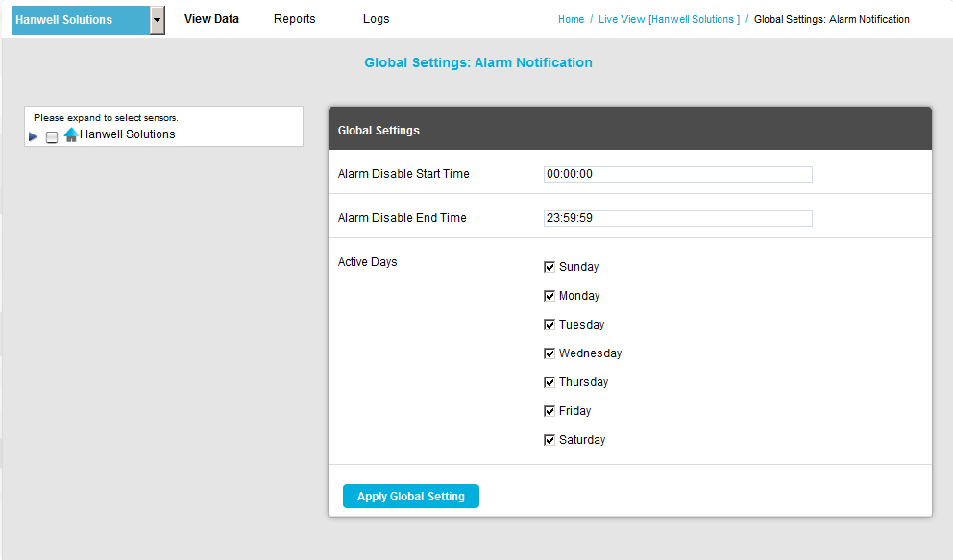Click the Alarm Disable Start Time field

pos(677,174)
